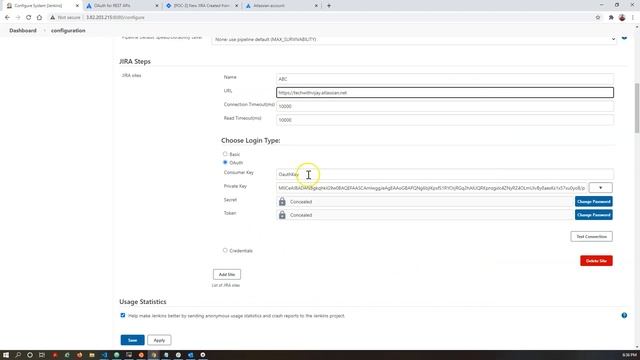Image resolution: width=640 pixels, height=360 pixels.
Task: Click the Private Key text field
Action: [x=431, y=188]
